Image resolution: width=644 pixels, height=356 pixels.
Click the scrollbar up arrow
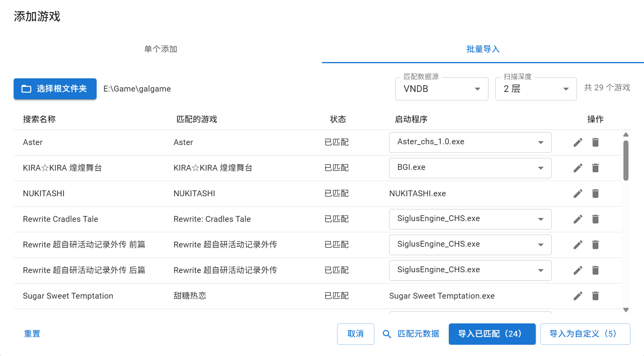point(626,135)
